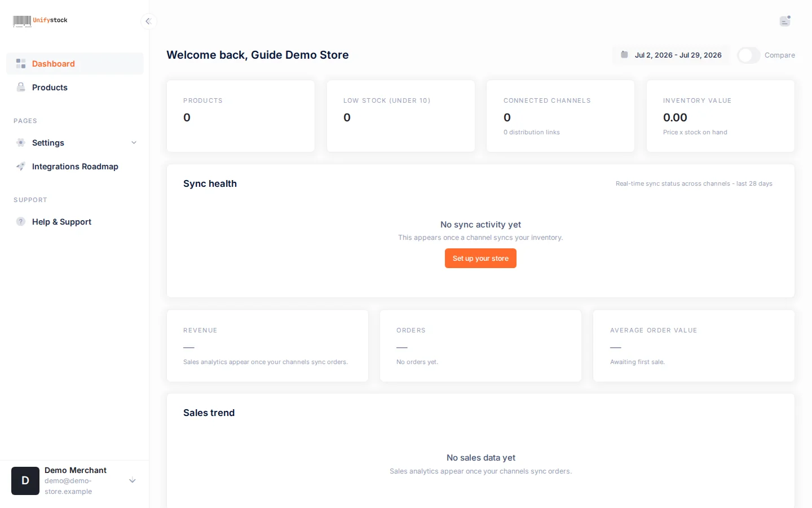The height and width of the screenshot is (508, 812).
Task: Click the Settings gear icon
Action: pyautogui.click(x=21, y=143)
